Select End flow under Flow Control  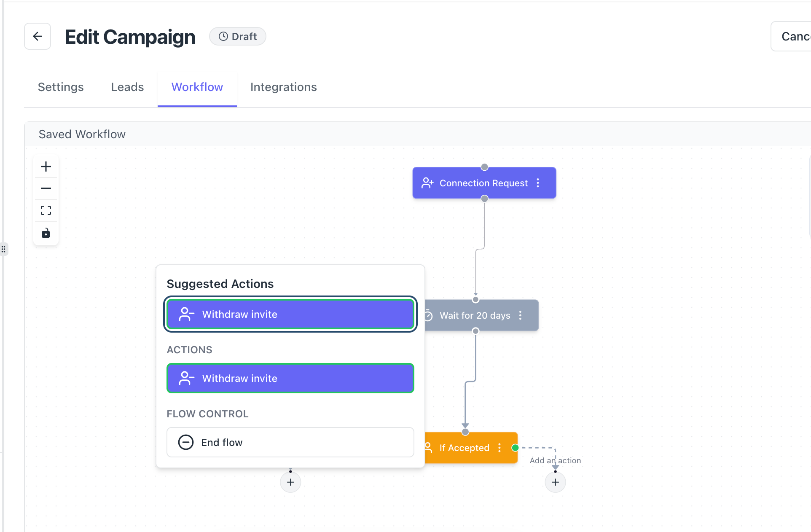[290, 442]
